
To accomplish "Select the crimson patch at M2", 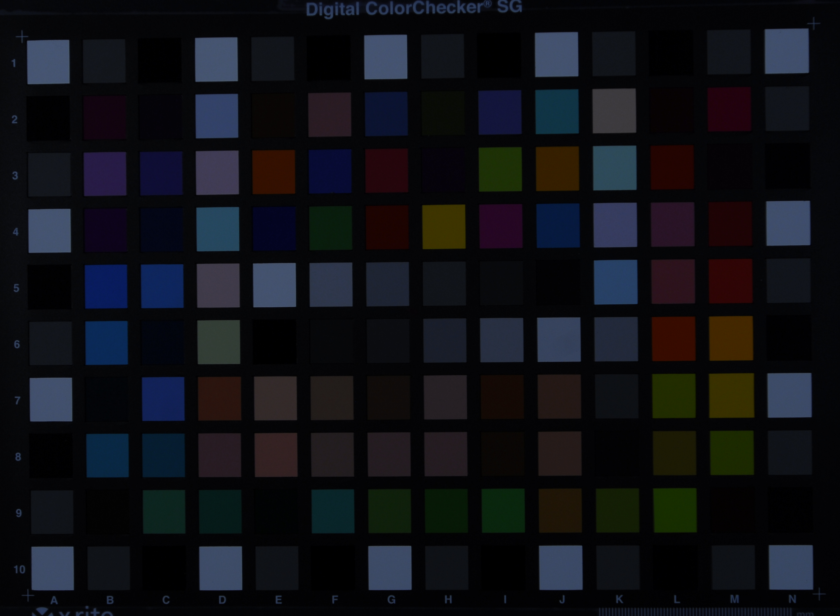I will [729, 109].
